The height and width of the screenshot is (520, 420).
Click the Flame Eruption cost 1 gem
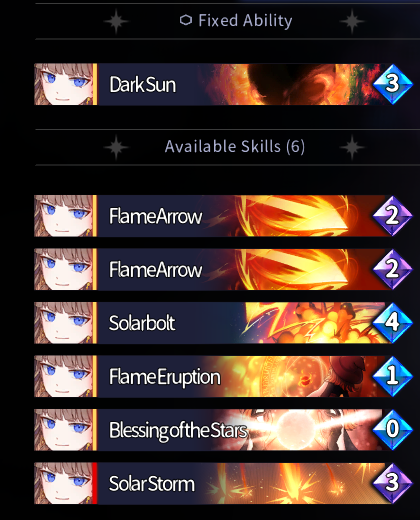coord(392,376)
